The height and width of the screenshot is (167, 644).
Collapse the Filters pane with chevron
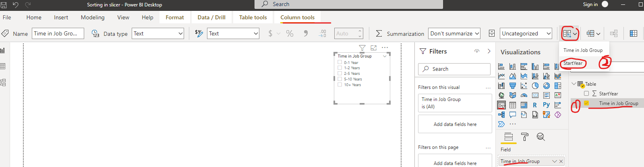pyautogui.click(x=489, y=51)
